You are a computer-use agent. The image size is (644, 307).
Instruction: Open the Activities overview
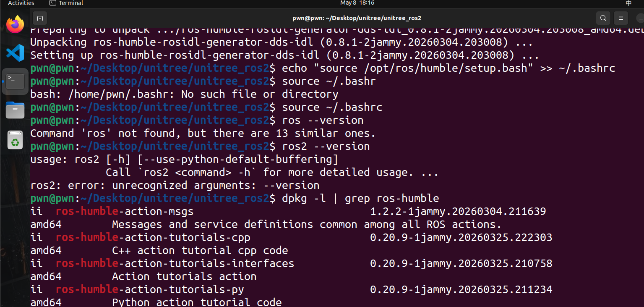21,3
